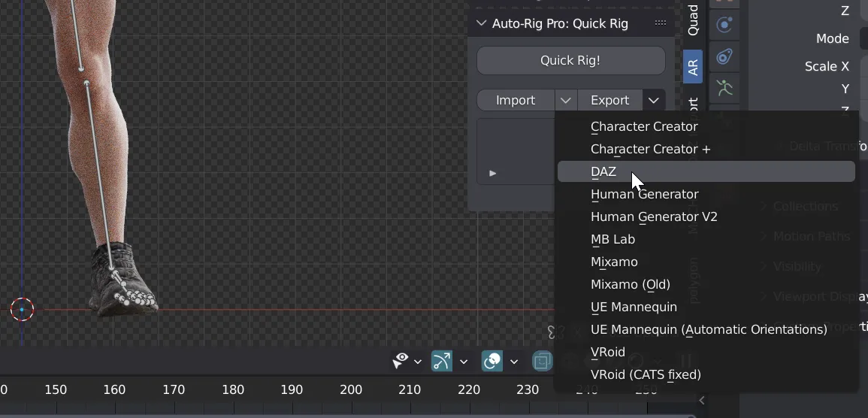The width and height of the screenshot is (868, 418).
Task: Expand the small triangle in the bones list box
Action: coord(493,174)
